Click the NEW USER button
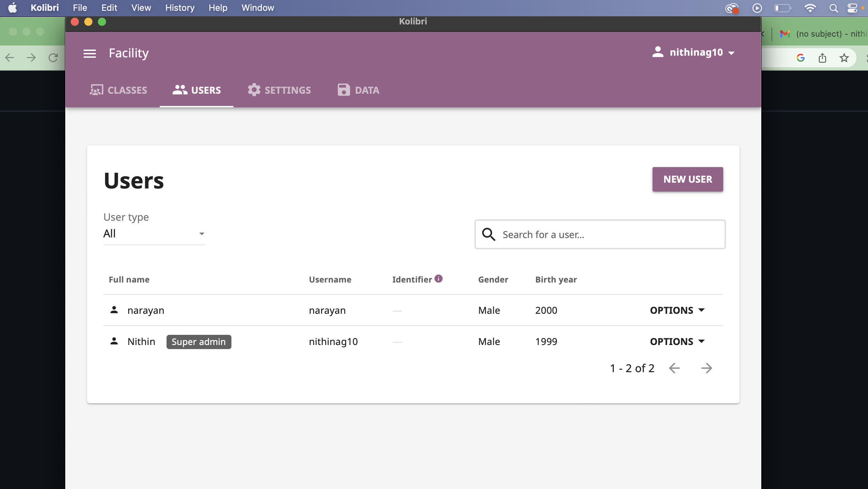 (687, 179)
